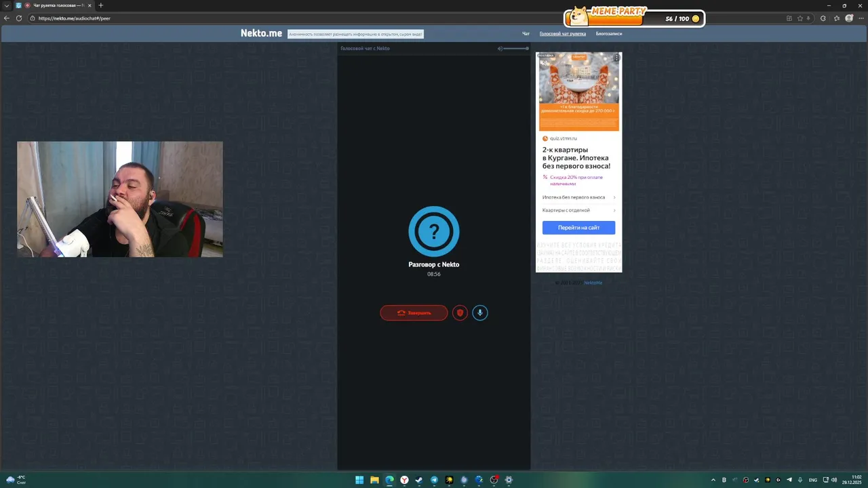Expand Квартиры с отделкой row
Viewport: 868px width, 488px height.
point(578,210)
